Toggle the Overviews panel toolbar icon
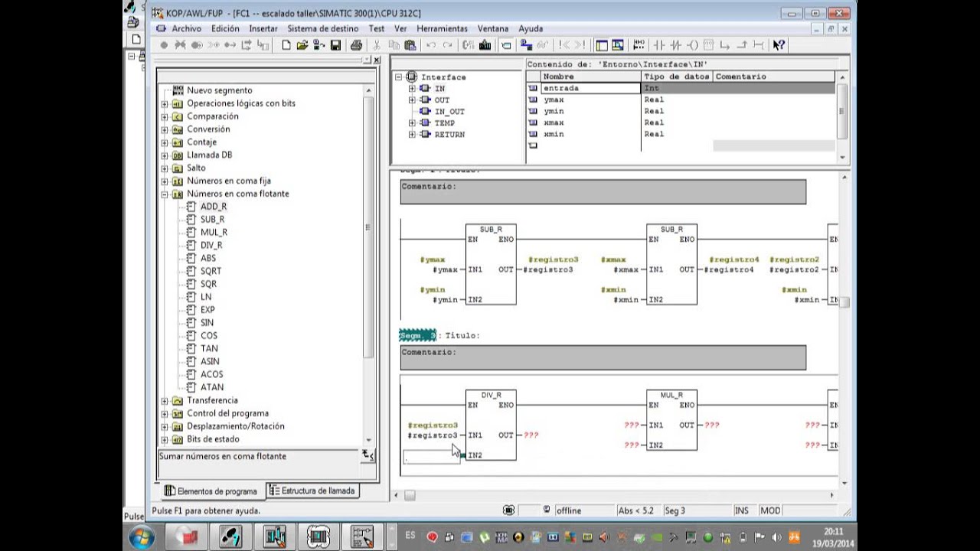980x551 pixels. (601, 45)
